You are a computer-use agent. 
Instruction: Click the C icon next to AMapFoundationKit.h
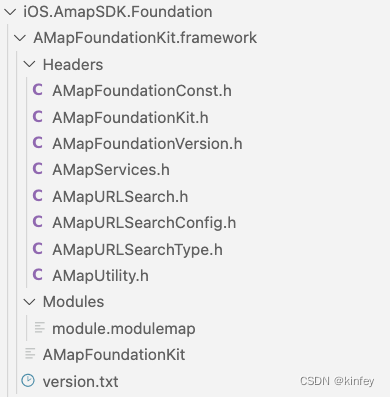tap(37, 117)
